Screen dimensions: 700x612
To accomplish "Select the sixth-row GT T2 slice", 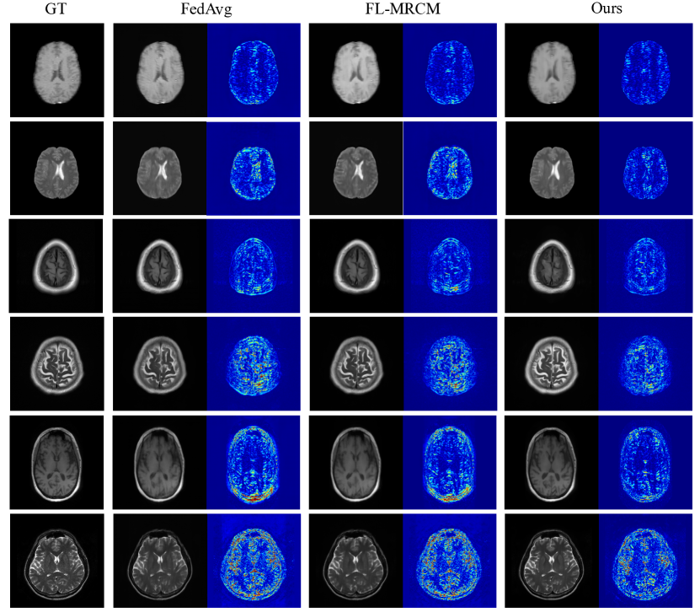I will click(56, 561).
